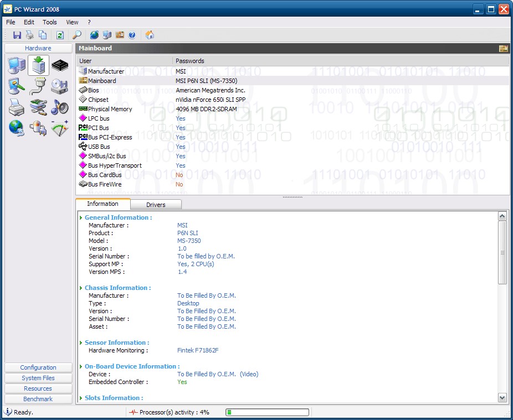Open the Tools menu
This screenshot has height=420, width=513.
50,22
